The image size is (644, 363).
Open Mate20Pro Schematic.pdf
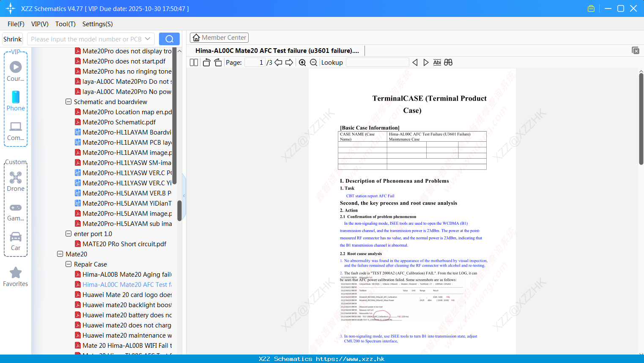coord(115,122)
